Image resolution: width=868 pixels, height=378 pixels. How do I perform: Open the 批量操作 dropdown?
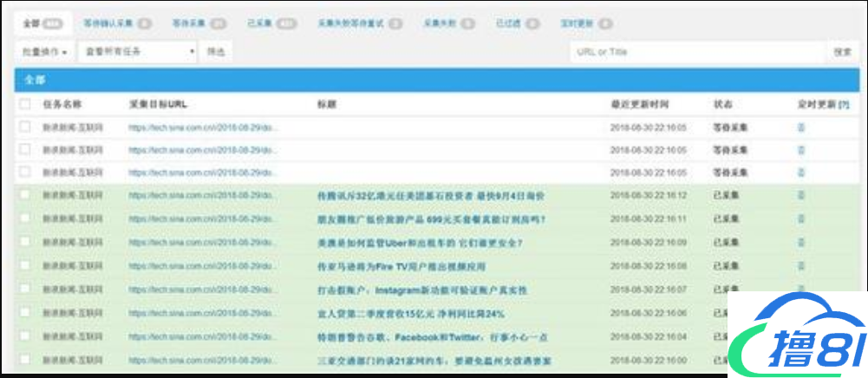pos(45,52)
